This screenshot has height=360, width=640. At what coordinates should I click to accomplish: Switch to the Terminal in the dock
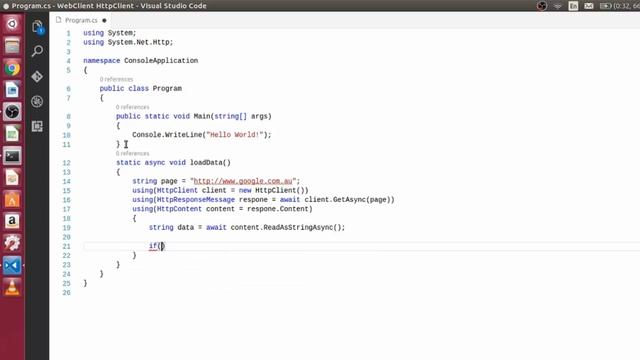(12, 156)
